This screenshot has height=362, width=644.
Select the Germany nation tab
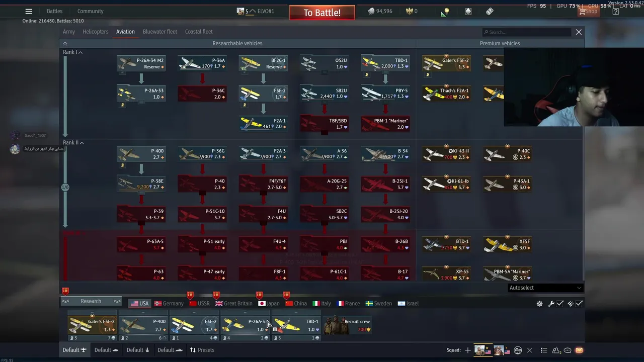coord(169,303)
